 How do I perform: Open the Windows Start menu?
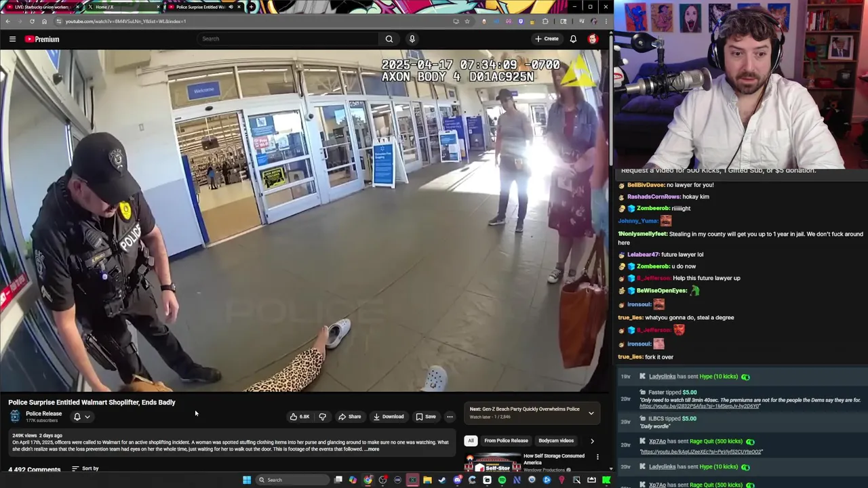pos(247,480)
